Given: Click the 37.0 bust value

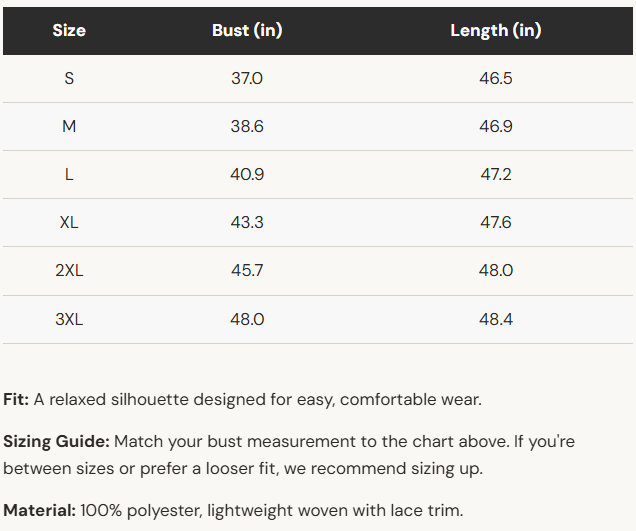Looking at the screenshot, I should coord(247,78).
